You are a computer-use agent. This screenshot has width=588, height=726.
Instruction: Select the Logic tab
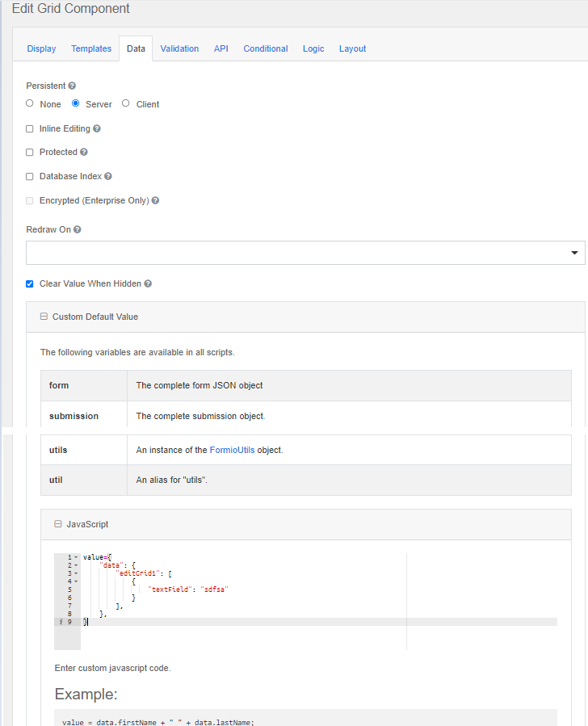[313, 48]
